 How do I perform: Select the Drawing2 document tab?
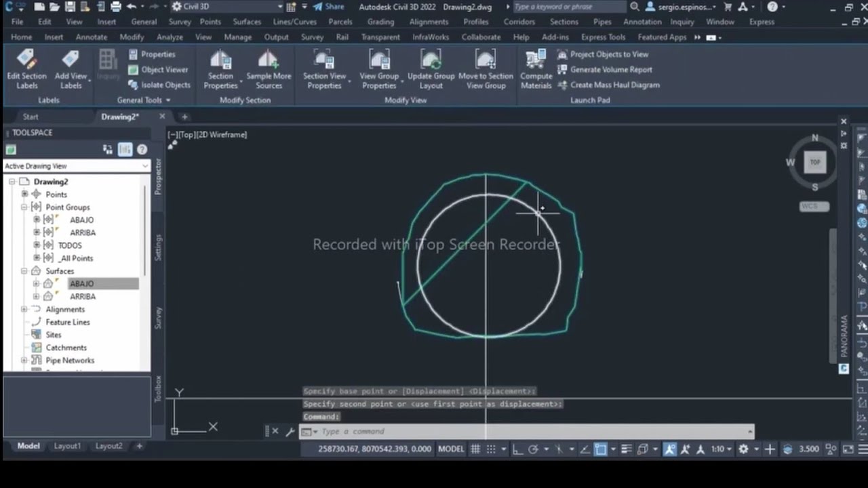click(x=120, y=117)
